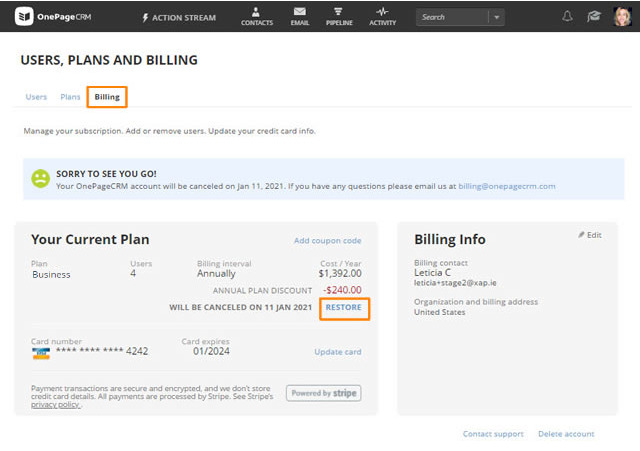Open Stripe privacy policy link
The height and width of the screenshot is (451, 640).
pyautogui.click(x=56, y=404)
